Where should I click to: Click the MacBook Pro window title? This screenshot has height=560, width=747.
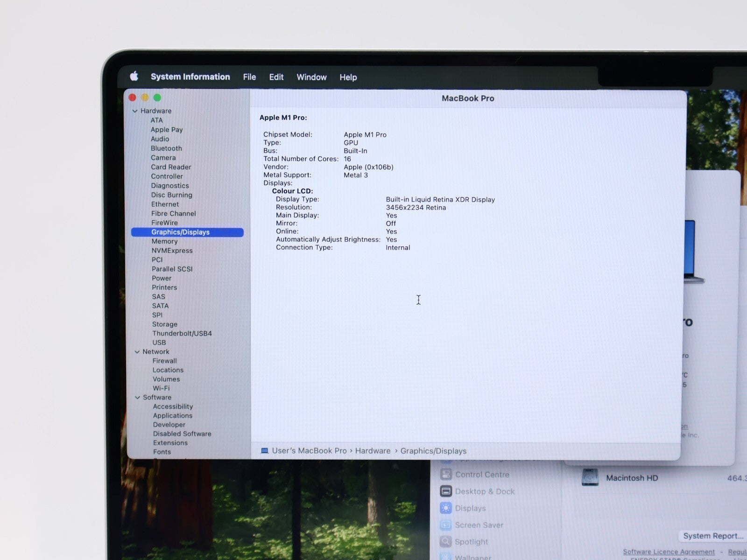[468, 98]
